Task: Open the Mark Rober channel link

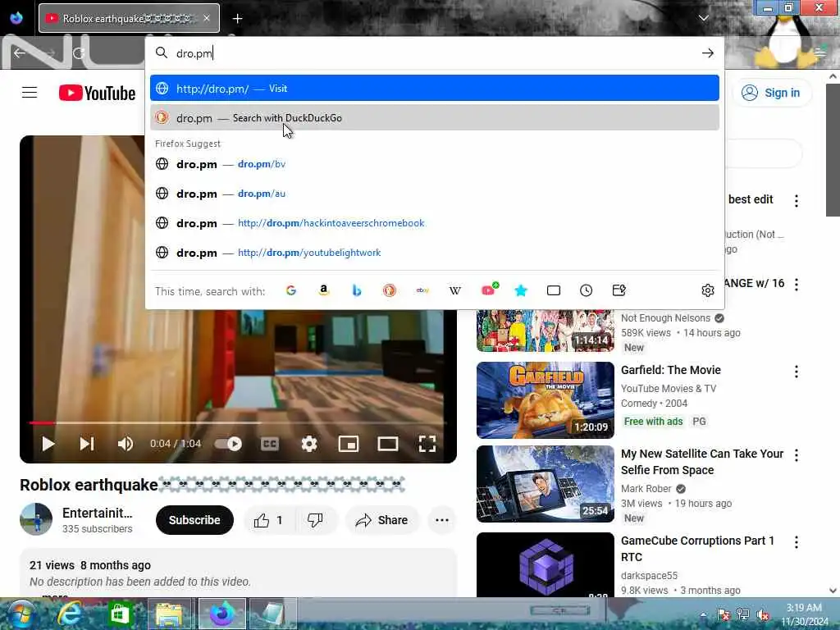Action: tap(646, 489)
